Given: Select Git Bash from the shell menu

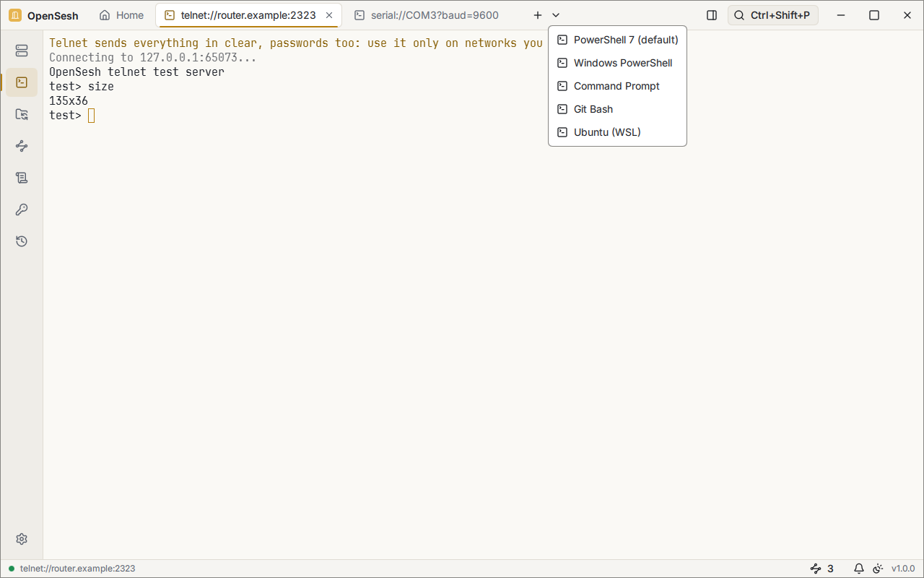Looking at the screenshot, I should pyautogui.click(x=617, y=109).
